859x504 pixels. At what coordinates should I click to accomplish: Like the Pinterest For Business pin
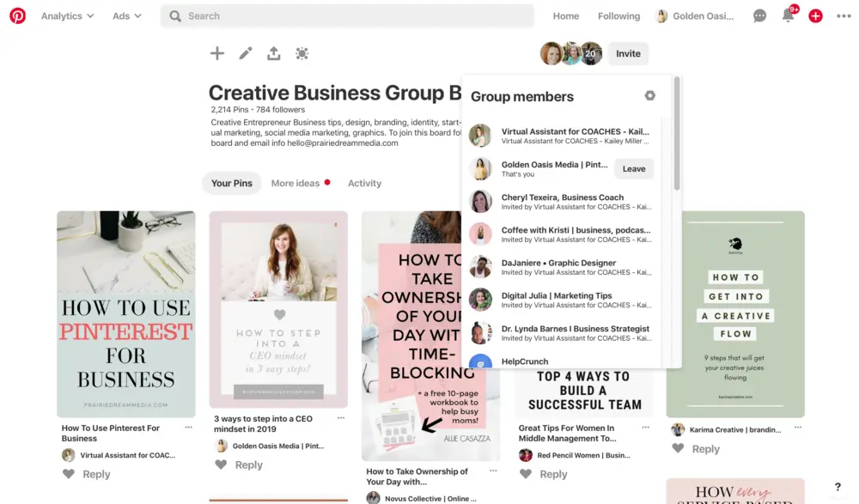tap(69, 474)
